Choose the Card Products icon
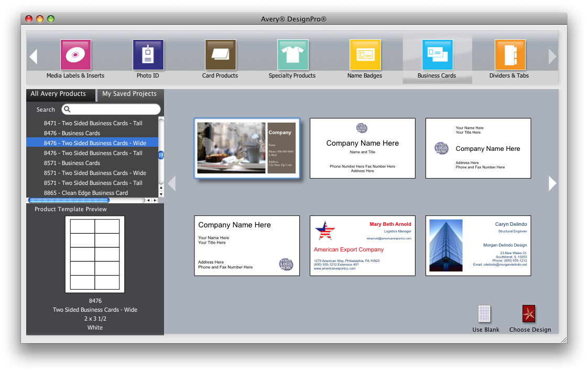Viewport: 588px width, 372px height. 220,55
